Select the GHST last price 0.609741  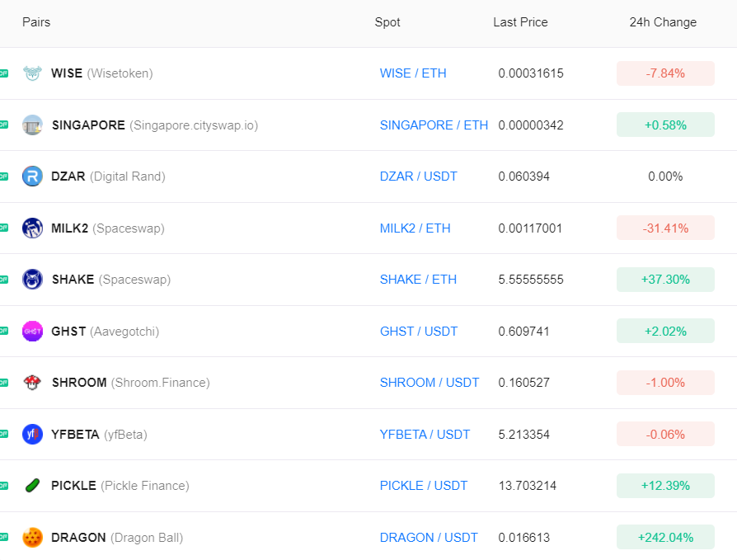coord(523,331)
